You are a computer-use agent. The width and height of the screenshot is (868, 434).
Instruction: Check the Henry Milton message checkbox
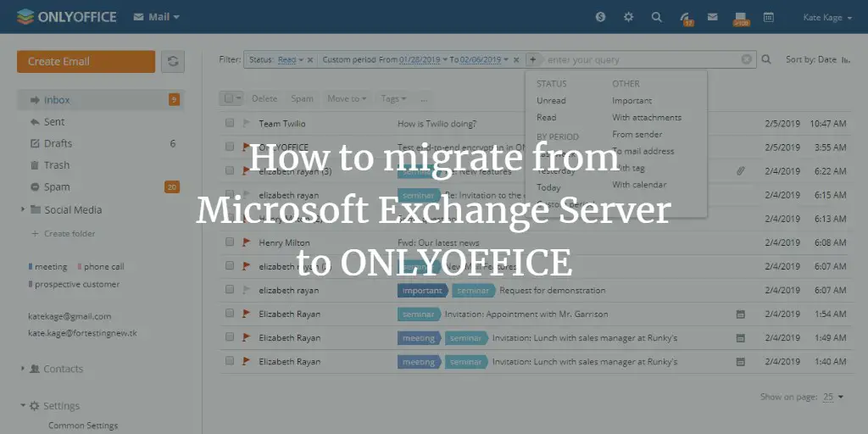click(x=230, y=242)
